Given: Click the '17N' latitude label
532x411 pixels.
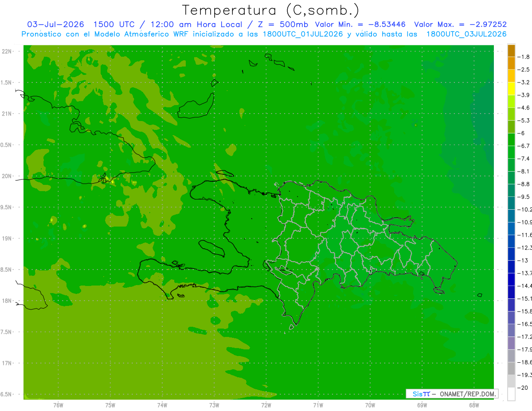Looking at the screenshot, I should point(6,363).
